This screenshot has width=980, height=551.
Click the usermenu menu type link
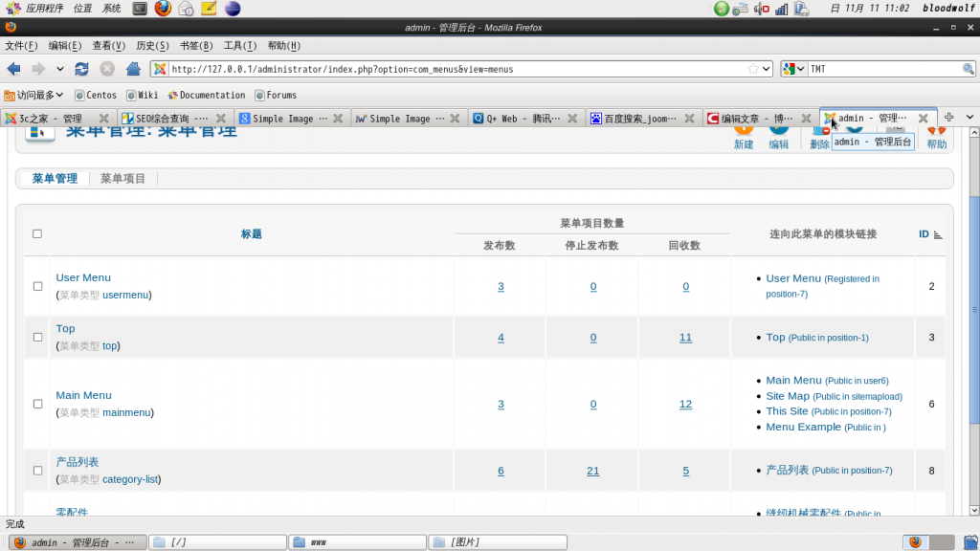125,295
